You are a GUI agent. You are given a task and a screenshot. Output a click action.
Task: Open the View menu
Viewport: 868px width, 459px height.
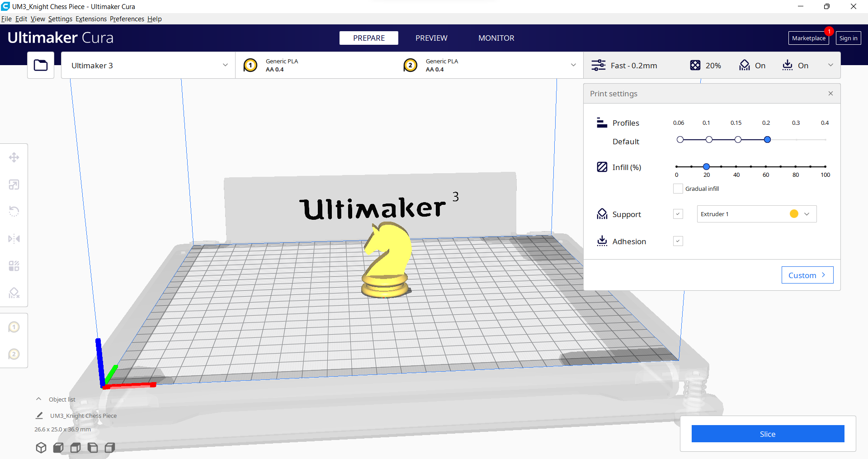click(x=38, y=19)
